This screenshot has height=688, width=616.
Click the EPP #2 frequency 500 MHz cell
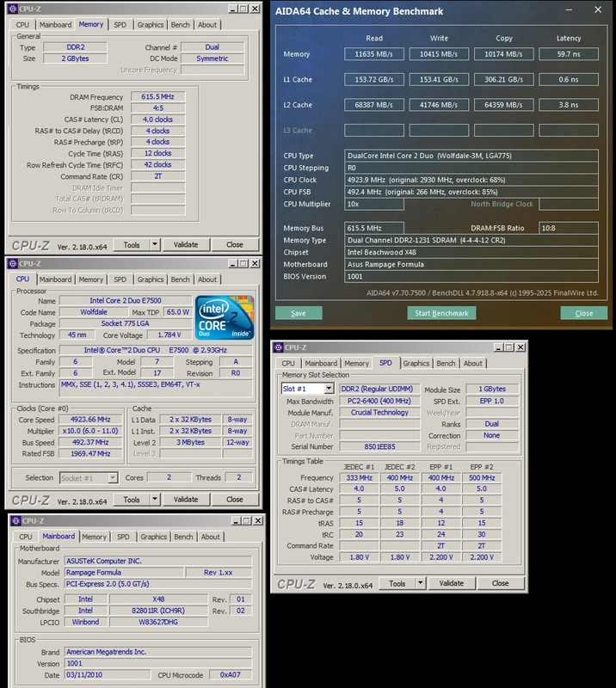click(x=482, y=478)
